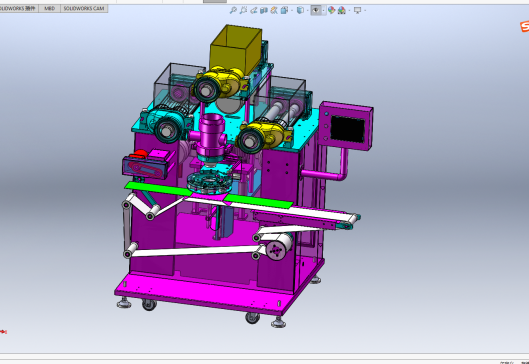Click the Previous View icon
Screen dimensions: 529x364
coord(253,10)
